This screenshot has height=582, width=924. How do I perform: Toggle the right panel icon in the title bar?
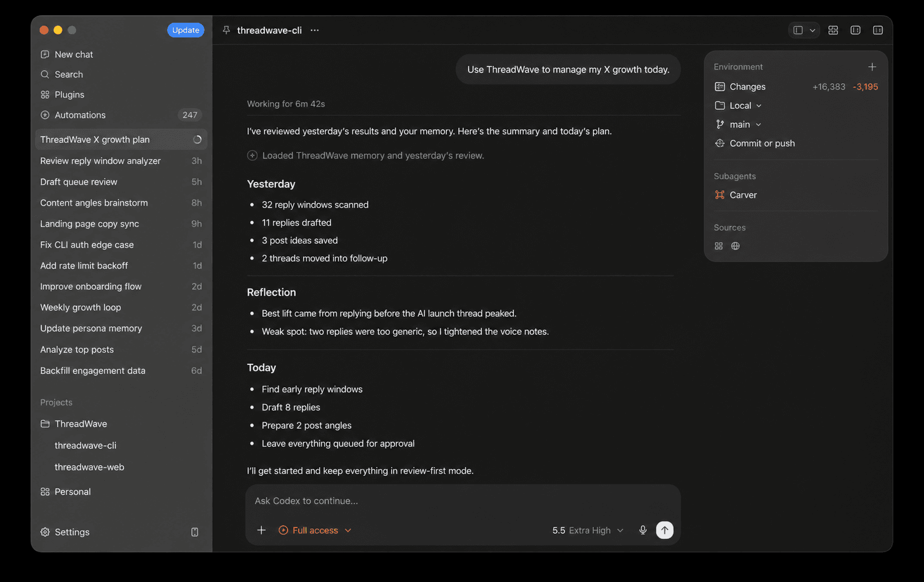point(877,30)
